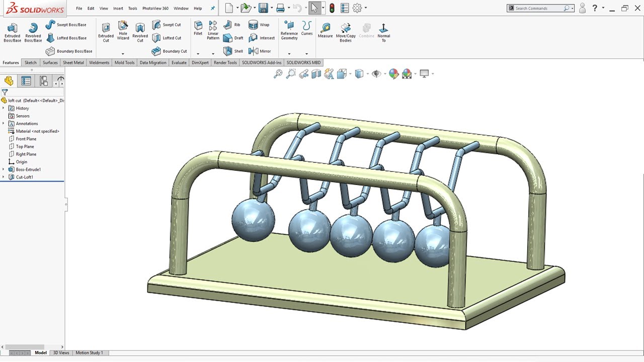
Task: Click the Save floppy disk icon
Action: (x=263, y=8)
